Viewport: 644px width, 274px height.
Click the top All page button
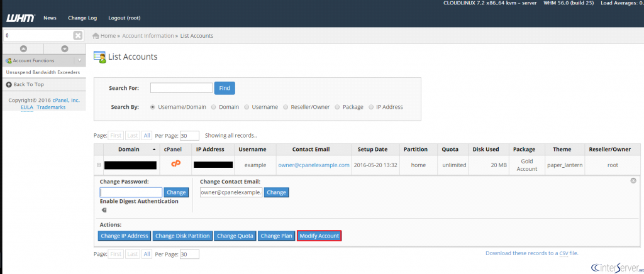[146, 135]
